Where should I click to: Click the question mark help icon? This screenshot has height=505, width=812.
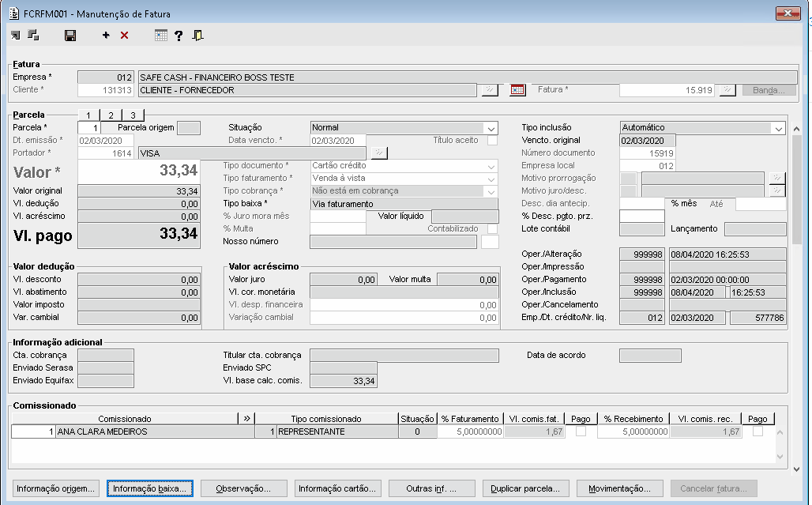pos(179,36)
